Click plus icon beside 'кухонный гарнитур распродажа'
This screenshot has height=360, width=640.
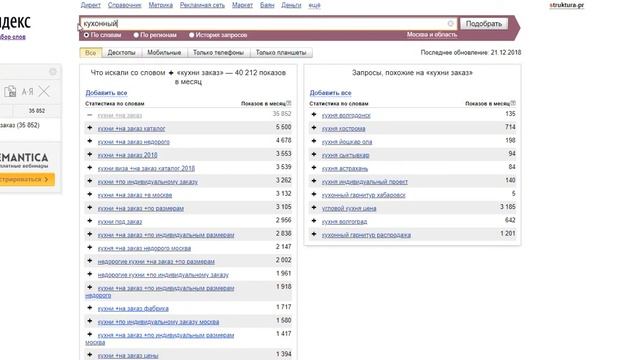pos(314,234)
